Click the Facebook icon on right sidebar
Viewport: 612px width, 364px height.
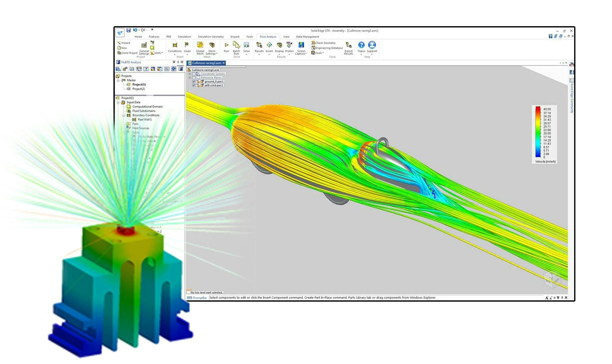coord(572,72)
